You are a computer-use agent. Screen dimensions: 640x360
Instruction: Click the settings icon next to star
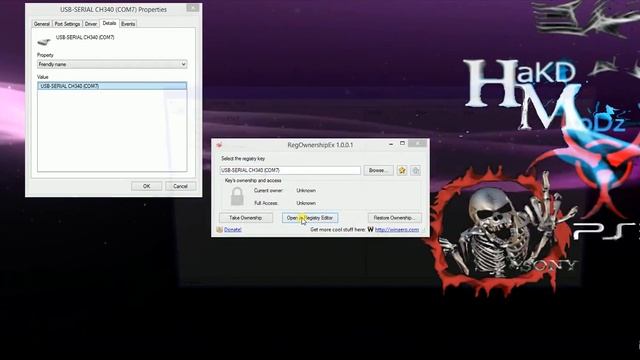tap(416, 170)
